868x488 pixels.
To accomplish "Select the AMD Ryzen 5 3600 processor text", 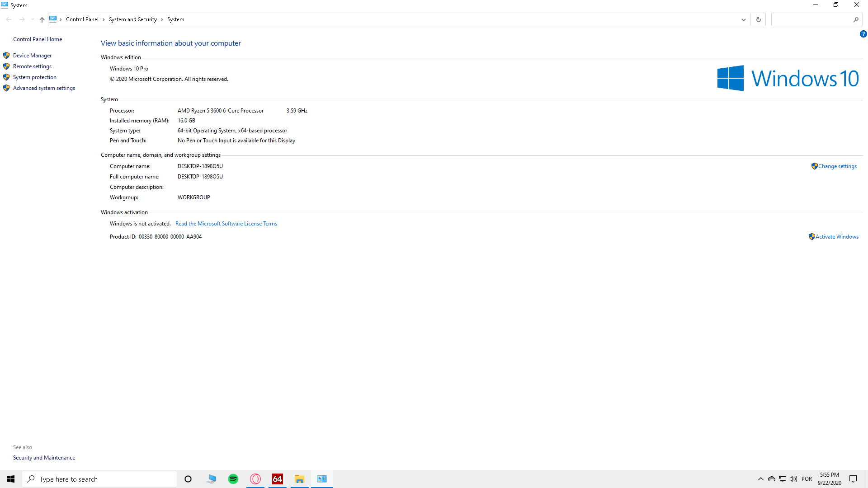I will point(221,111).
